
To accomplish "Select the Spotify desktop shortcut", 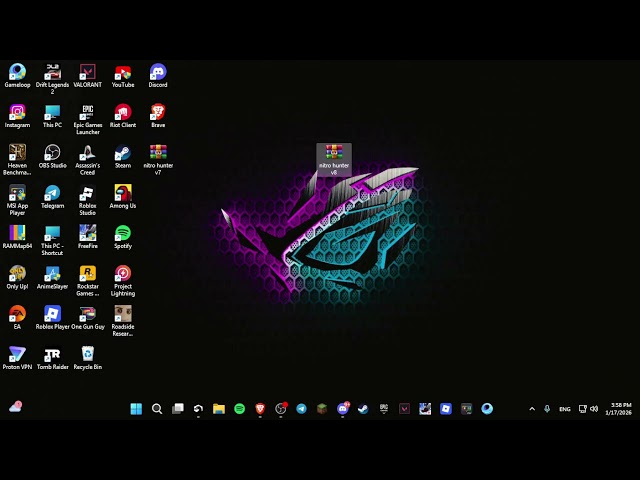I will tap(123, 237).
